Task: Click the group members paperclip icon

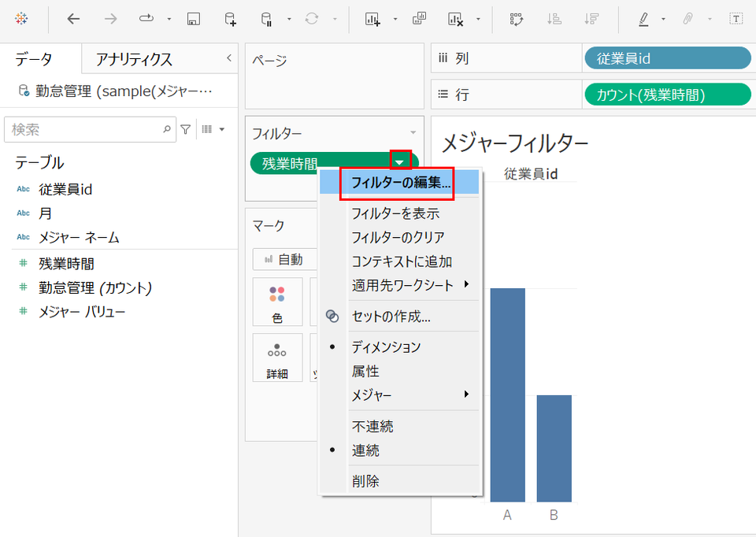Action: pos(688,19)
